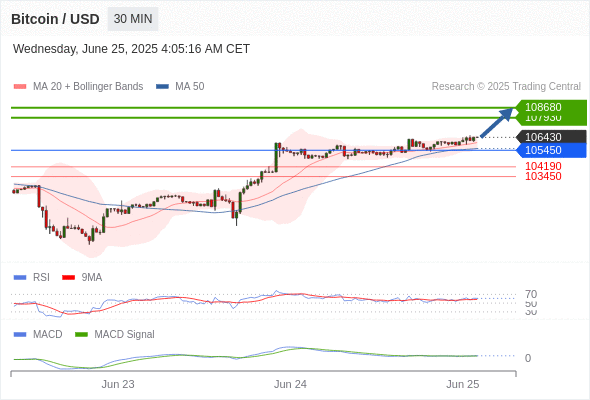The height and width of the screenshot is (400, 590).
Task: Click the red MA 20 Bollinger legend swatch
Action: coord(20,87)
